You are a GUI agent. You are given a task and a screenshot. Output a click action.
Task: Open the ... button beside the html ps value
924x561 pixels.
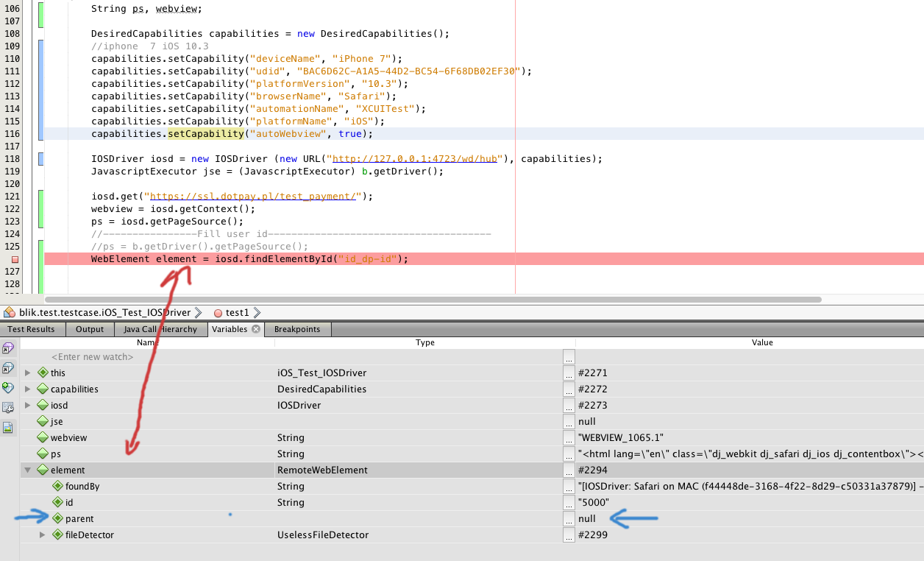[x=569, y=454]
